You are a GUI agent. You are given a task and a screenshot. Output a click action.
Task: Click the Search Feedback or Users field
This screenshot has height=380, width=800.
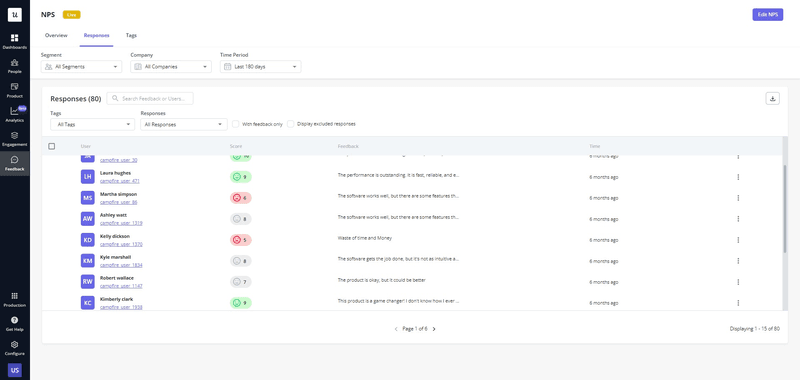(150, 98)
